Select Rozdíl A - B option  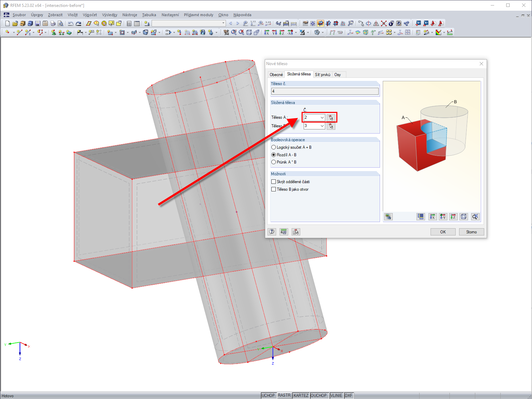284,155
